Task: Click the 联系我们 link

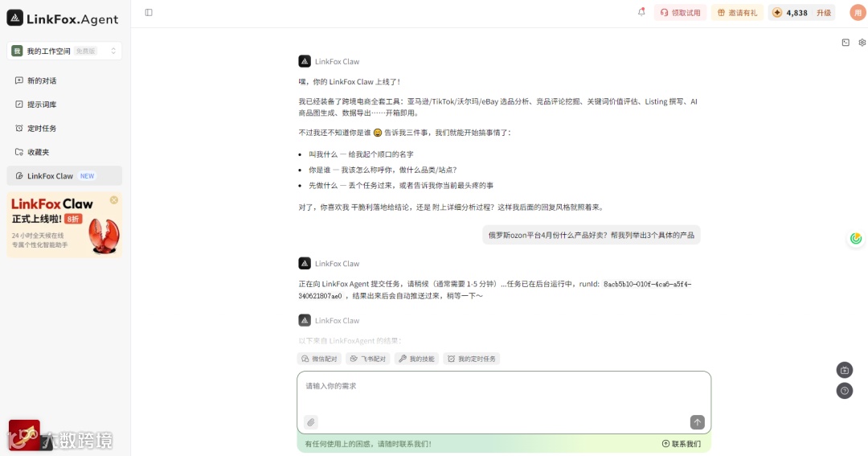Action: (x=682, y=444)
